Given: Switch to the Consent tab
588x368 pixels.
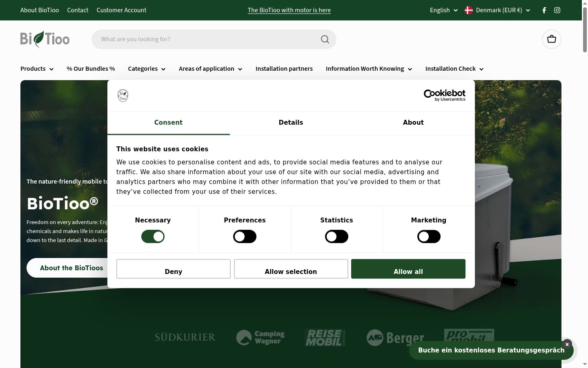Looking at the screenshot, I should pos(168,123).
